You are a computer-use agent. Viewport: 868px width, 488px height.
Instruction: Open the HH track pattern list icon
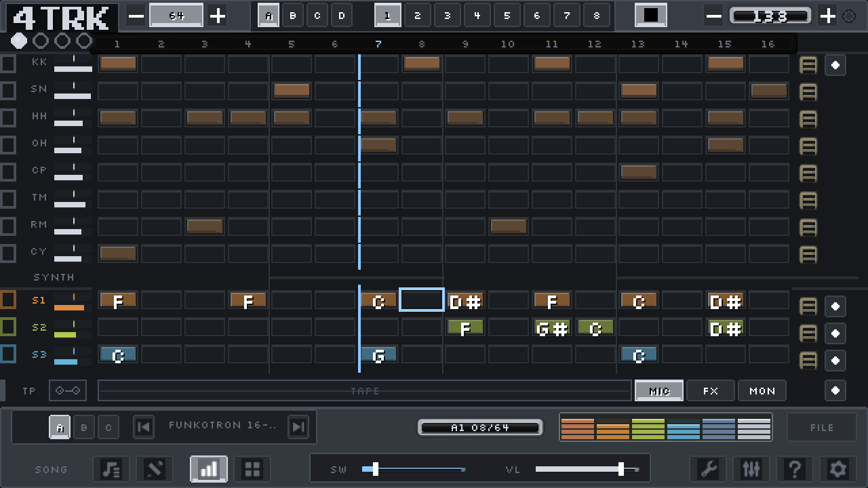808,119
